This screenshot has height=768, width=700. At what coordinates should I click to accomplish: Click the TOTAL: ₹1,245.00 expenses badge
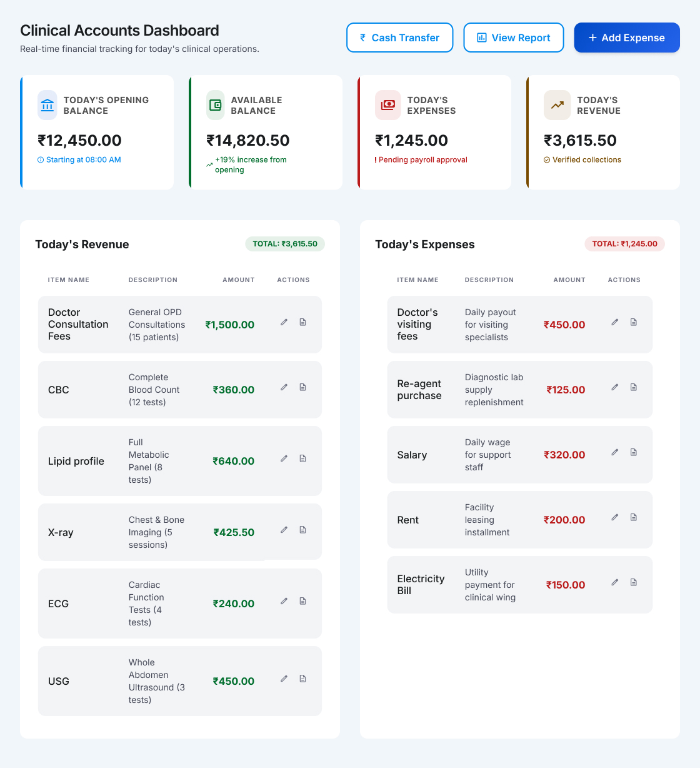[624, 244]
